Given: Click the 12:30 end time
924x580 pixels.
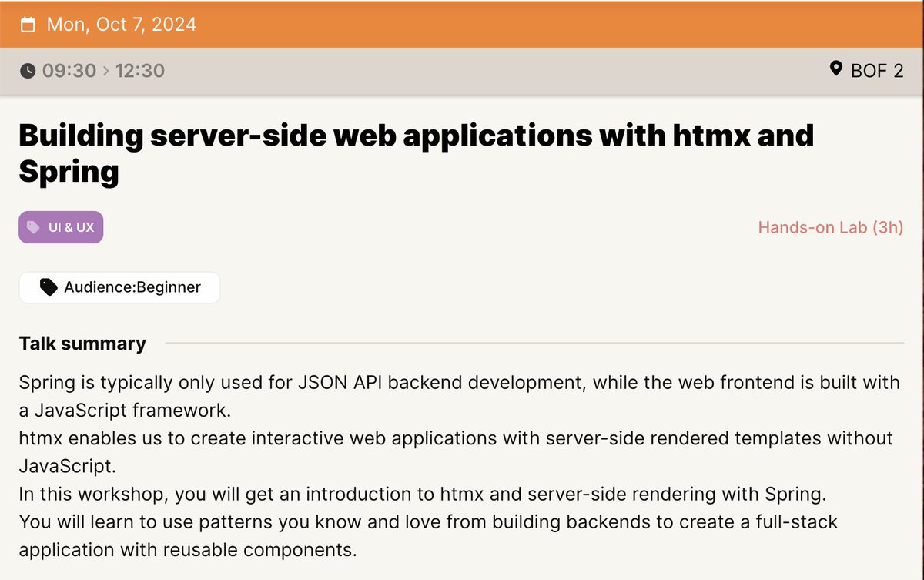Looking at the screenshot, I should click(140, 71).
